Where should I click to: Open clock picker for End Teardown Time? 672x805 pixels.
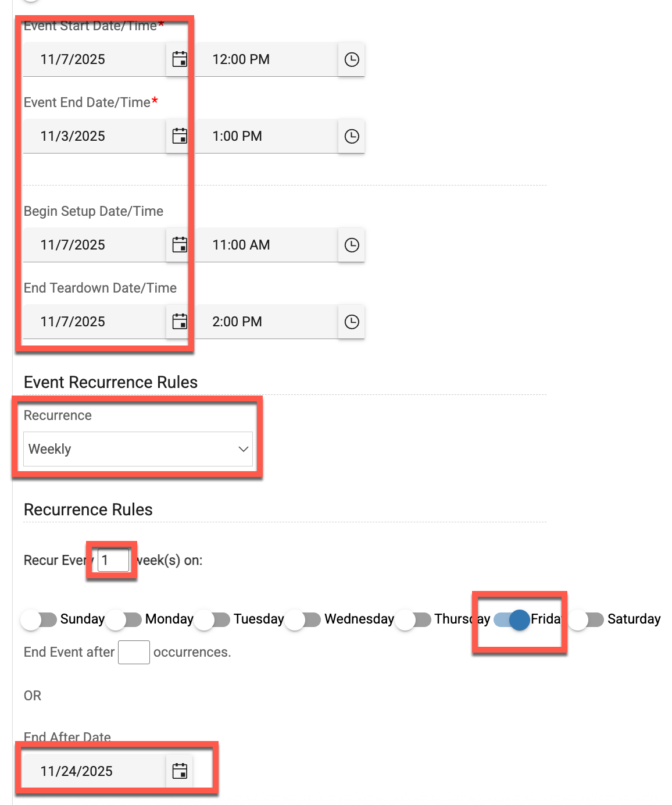(x=352, y=322)
